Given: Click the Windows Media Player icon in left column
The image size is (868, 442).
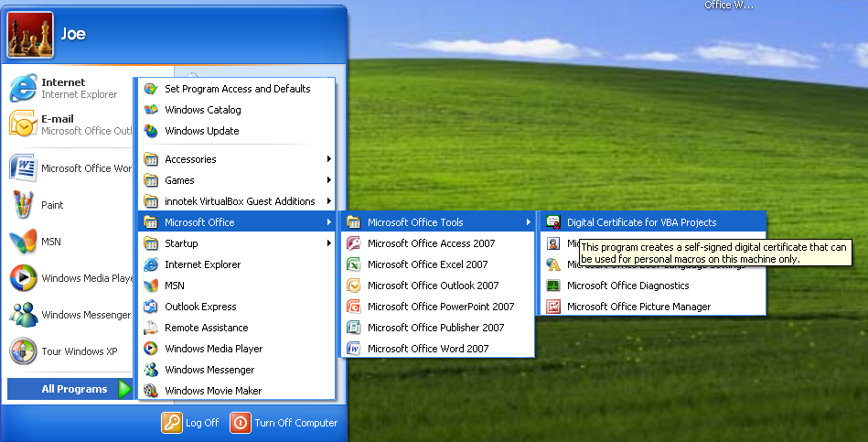Looking at the screenshot, I should click(x=23, y=278).
